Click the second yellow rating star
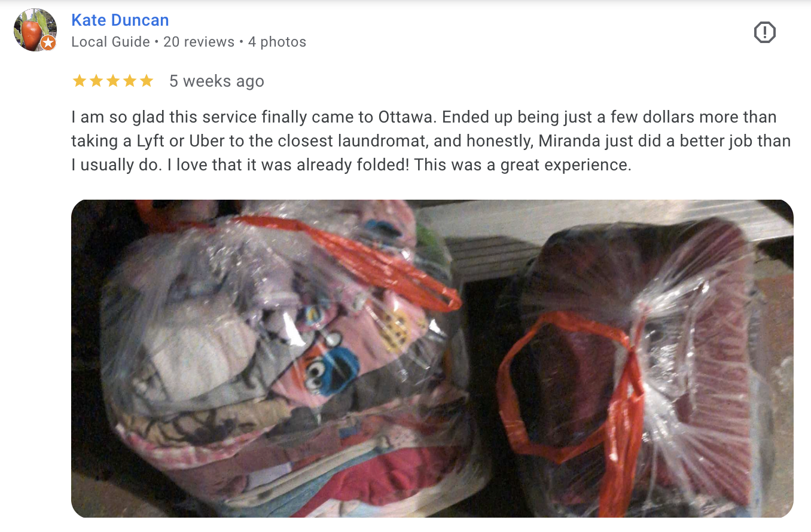 96,81
